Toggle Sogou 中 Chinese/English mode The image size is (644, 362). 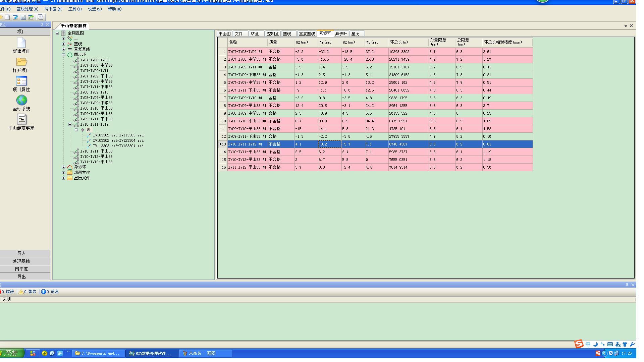(588, 344)
